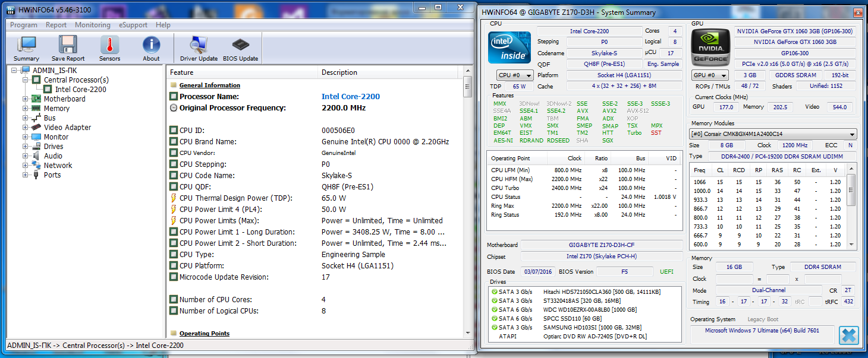Click the GIGABYTE Z170-D3H-CF motherboard field
Viewport: 868px width, 358px height.
(601, 245)
